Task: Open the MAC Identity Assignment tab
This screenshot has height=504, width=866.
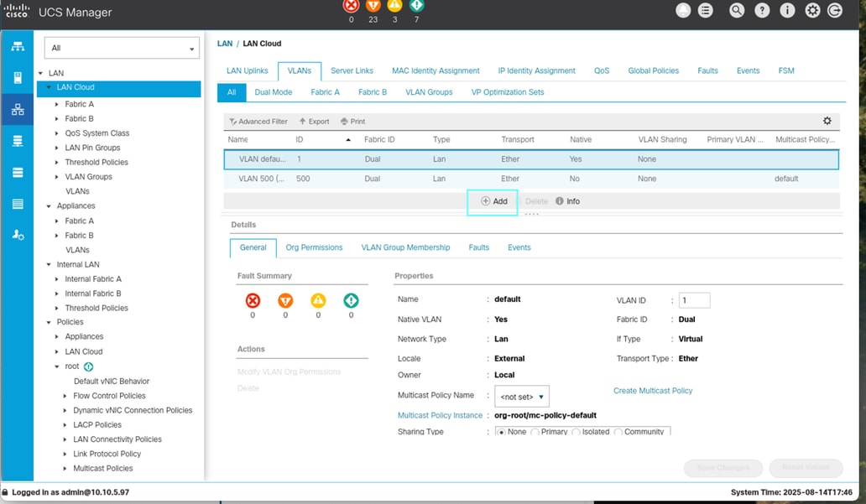Action: pyautogui.click(x=436, y=70)
